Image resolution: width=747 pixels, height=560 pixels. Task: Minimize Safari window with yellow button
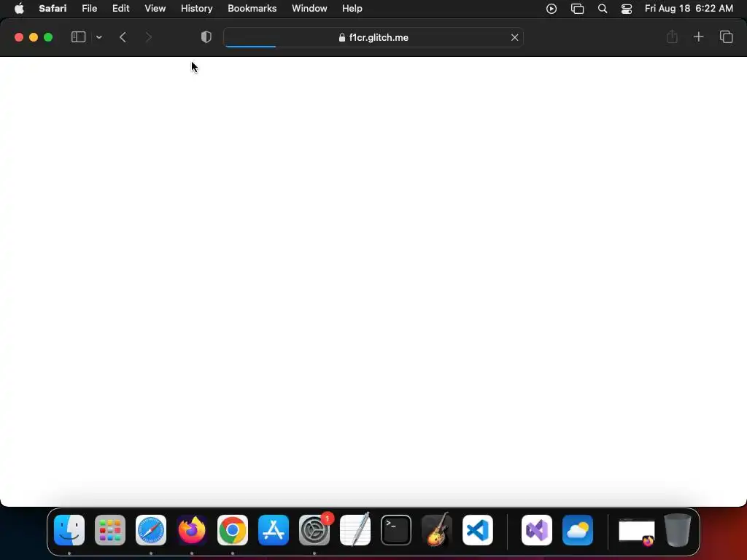[34, 37]
